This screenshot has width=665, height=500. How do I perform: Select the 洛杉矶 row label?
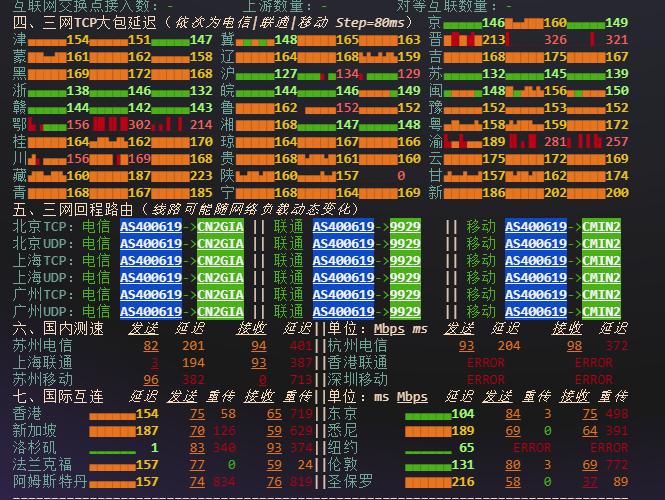(x=34, y=447)
